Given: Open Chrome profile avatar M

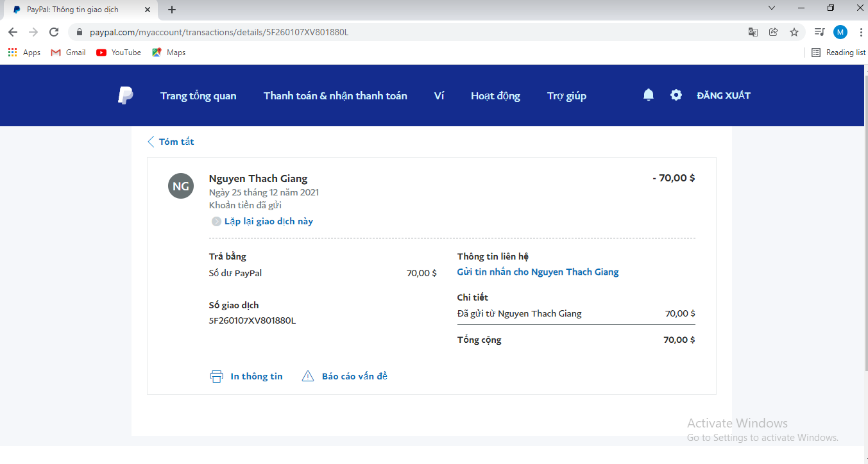Looking at the screenshot, I should 840,32.
